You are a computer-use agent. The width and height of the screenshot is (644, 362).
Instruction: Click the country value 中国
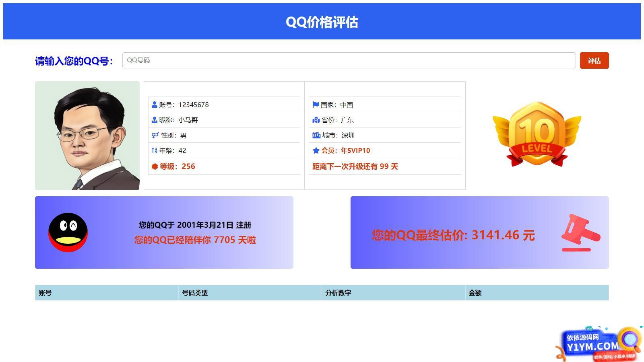(347, 105)
